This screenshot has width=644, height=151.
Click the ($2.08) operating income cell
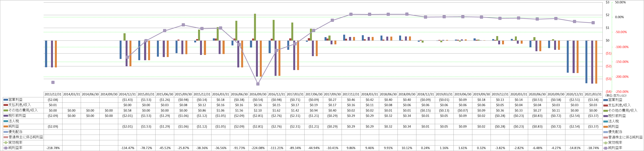53,100
